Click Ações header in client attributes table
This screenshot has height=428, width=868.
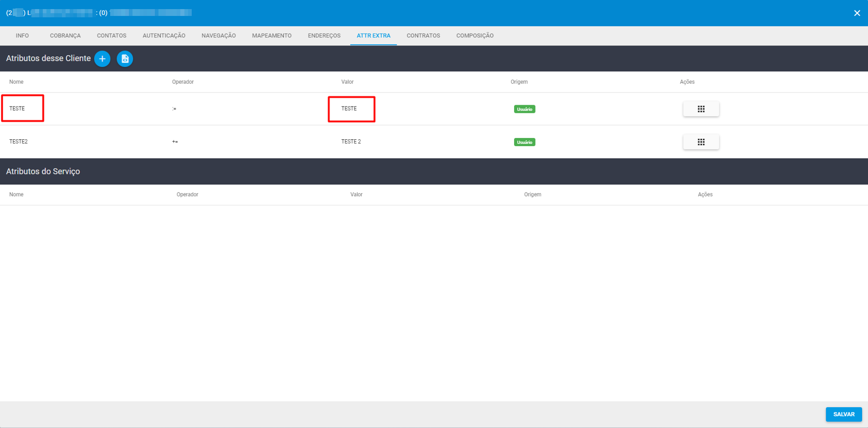coord(687,82)
